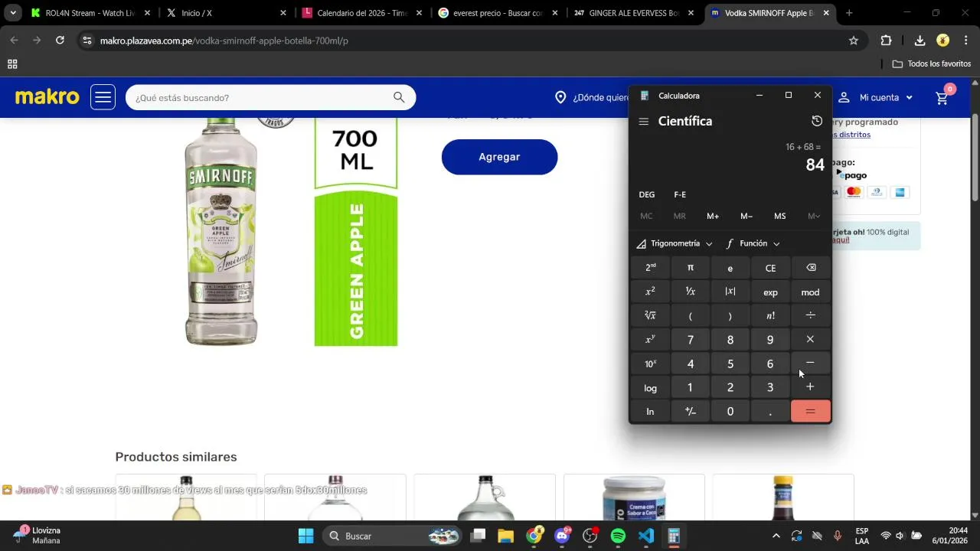Click the equals key in Calculator

pos(811,412)
